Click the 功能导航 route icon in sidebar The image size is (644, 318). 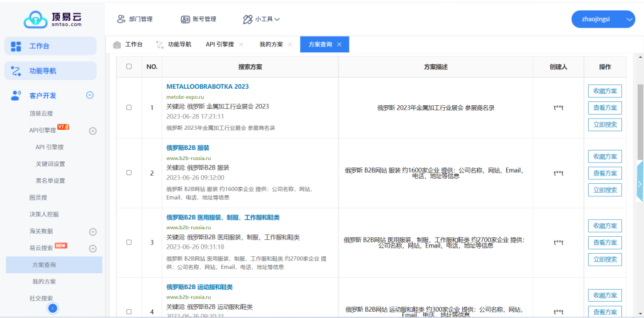coord(16,71)
